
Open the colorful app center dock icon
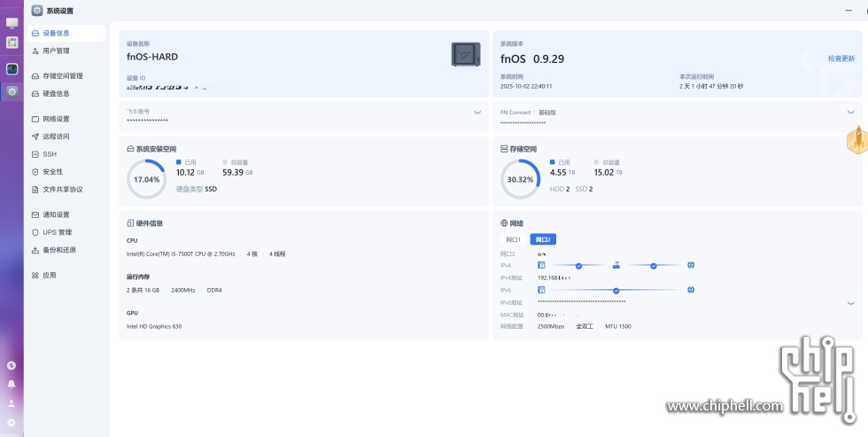coord(12,42)
